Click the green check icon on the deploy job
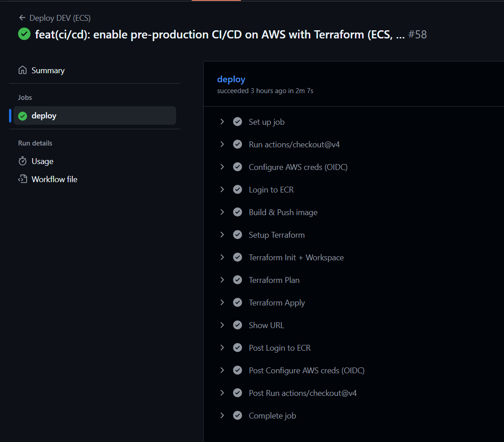Viewport: 504px width, 442px height. pyautogui.click(x=23, y=116)
